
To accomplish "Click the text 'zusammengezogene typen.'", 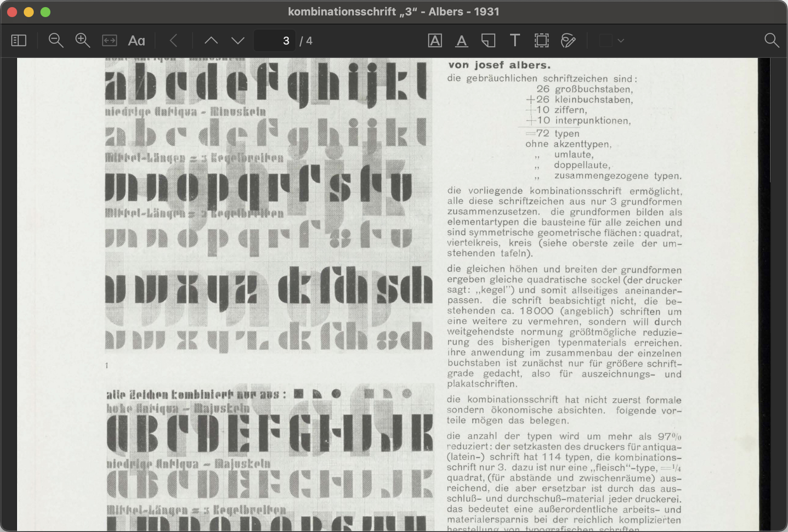I will click(x=618, y=176).
